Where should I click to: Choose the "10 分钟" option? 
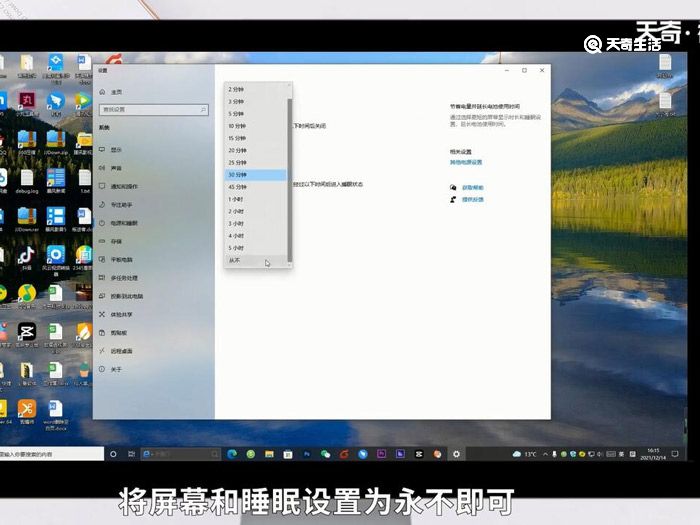(256, 126)
